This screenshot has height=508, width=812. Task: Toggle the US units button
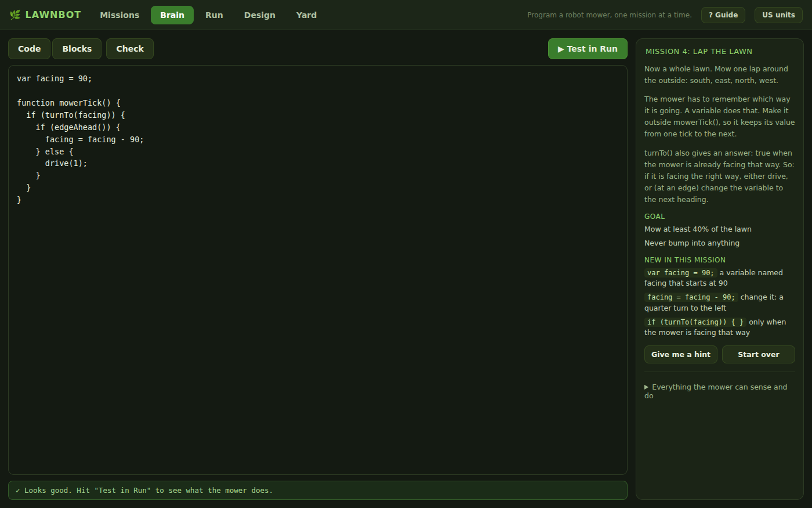(x=778, y=15)
